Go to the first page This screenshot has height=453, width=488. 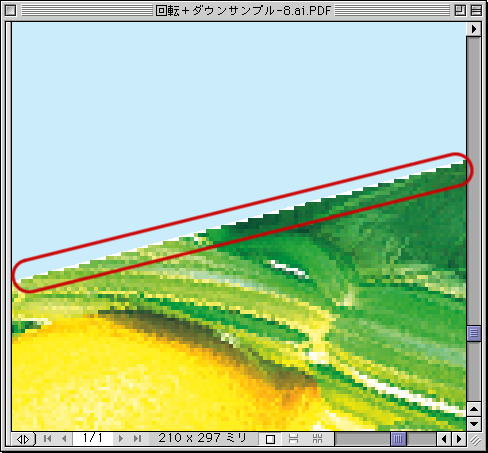(x=47, y=439)
